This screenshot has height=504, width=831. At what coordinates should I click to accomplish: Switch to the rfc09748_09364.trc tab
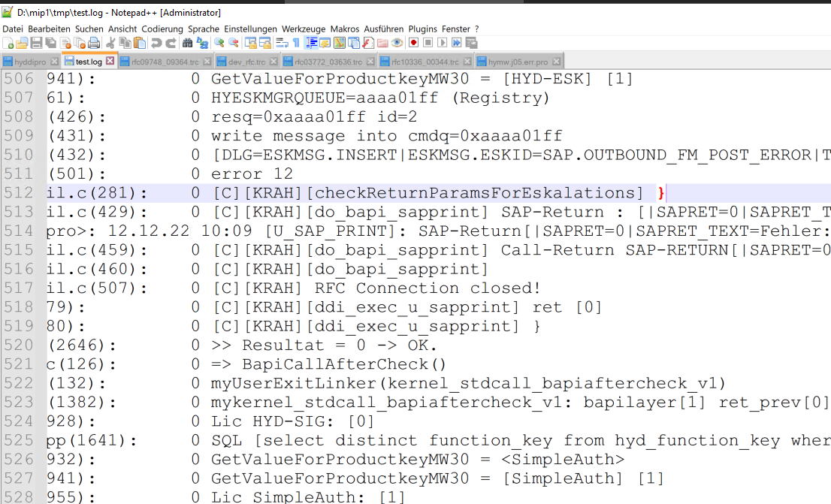pyautogui.click(x=165, y=62)
